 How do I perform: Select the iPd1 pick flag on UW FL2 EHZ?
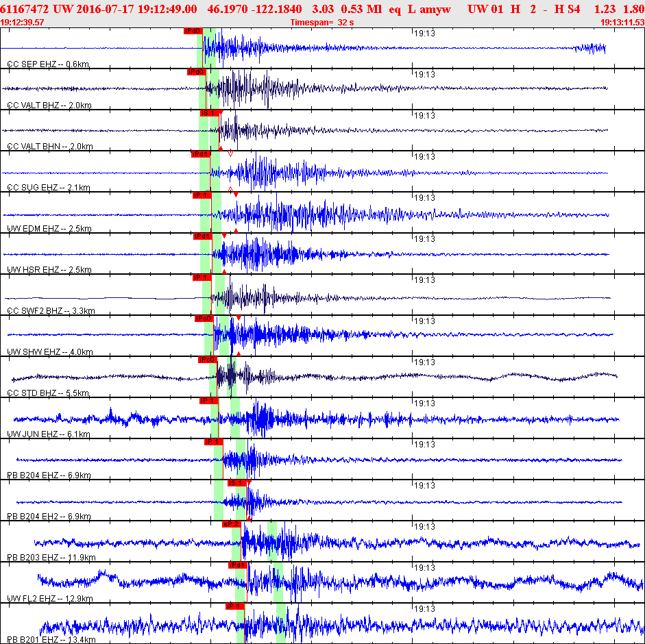pos(237,565)
